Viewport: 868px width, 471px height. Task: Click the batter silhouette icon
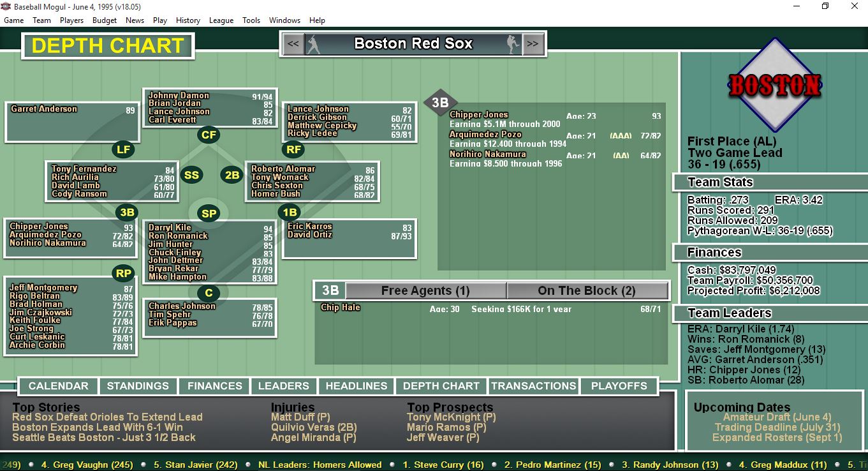click(313, 44)
